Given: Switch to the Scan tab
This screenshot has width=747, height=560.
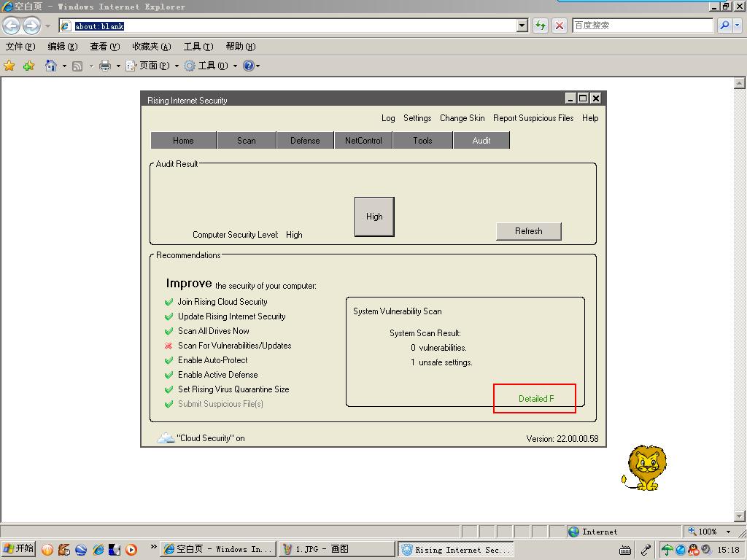Looking at the screenshot, I should pos(247,141).
